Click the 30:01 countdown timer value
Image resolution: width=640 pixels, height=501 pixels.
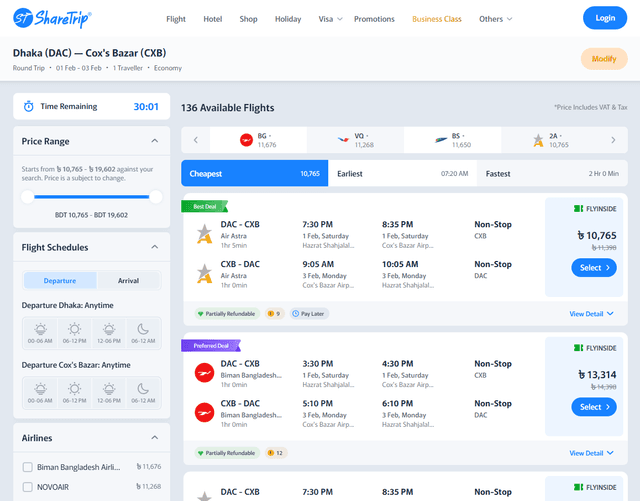146,107
